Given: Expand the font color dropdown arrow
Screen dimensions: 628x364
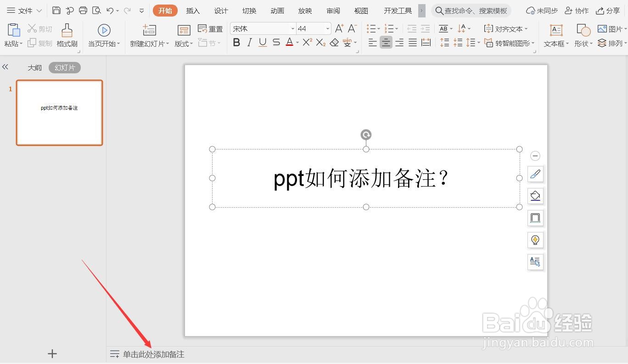Looking at the screenshot, I should [297, 43].
